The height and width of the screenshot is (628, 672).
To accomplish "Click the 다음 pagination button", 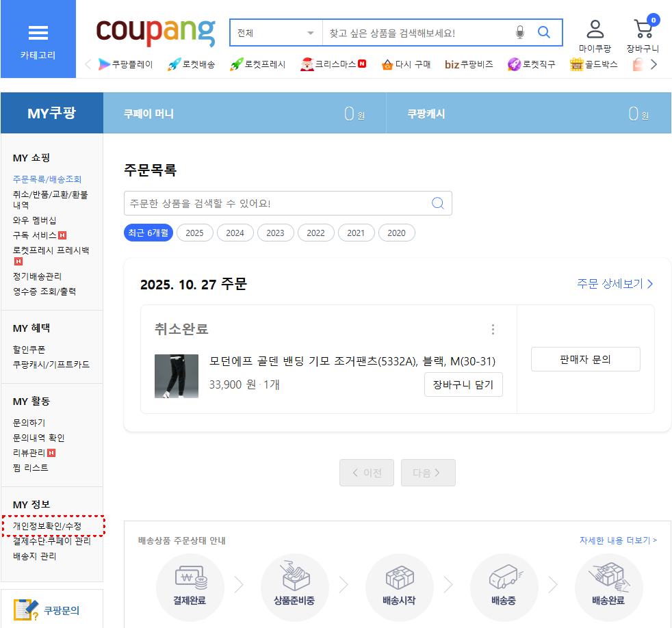I will [428, 473].
